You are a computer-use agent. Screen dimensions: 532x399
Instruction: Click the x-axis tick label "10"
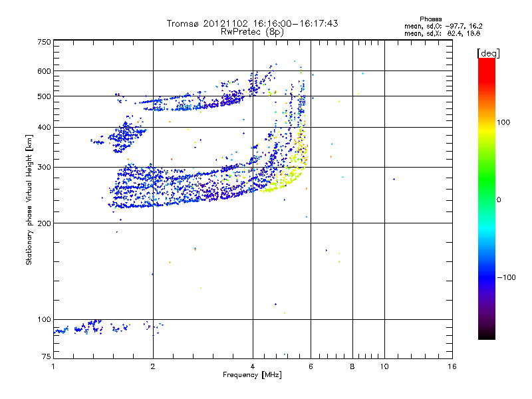tap(384, 366)
